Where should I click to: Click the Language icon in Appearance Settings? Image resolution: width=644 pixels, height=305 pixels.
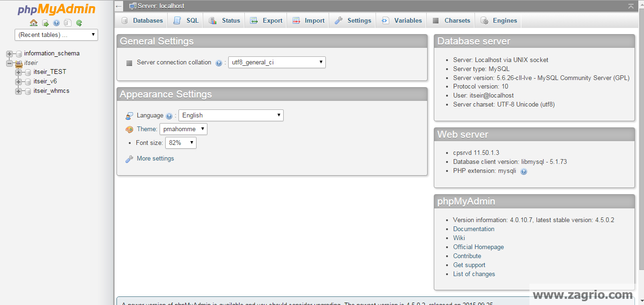(129, 116)
